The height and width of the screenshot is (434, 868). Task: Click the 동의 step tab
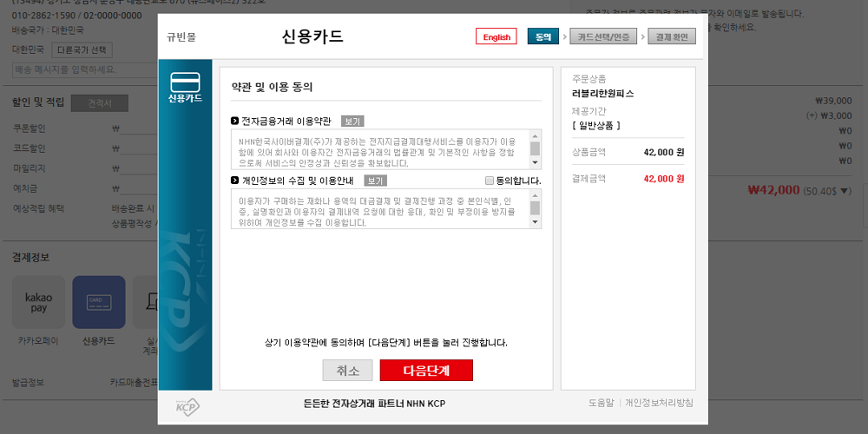(543, 37)
